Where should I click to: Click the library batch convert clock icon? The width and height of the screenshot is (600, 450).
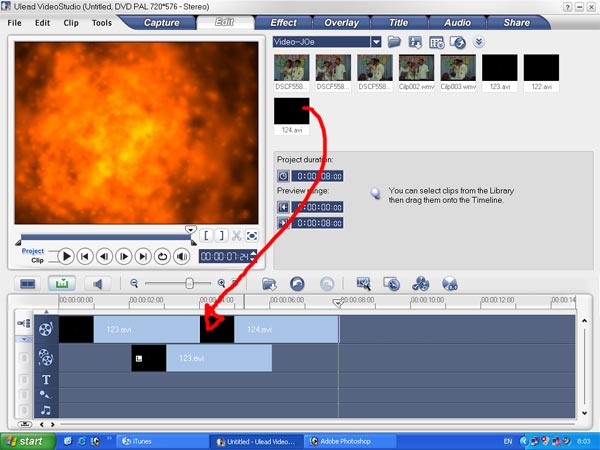click(x=458, y=42)
